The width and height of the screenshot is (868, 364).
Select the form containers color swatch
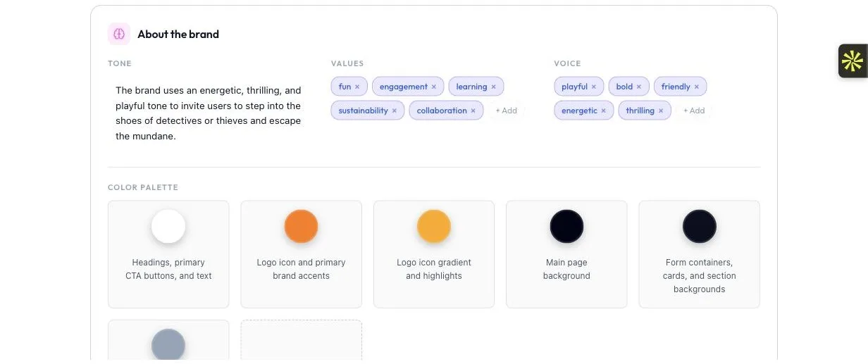coord(700,227)
